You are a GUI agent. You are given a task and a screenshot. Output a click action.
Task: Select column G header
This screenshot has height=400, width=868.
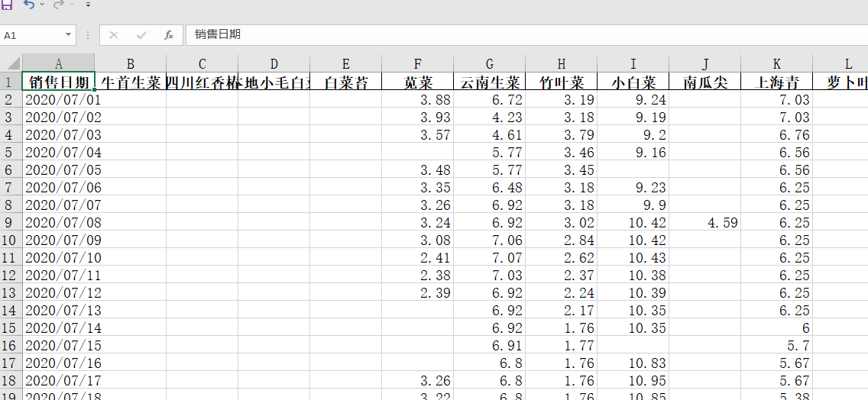[x=489, y=64]
